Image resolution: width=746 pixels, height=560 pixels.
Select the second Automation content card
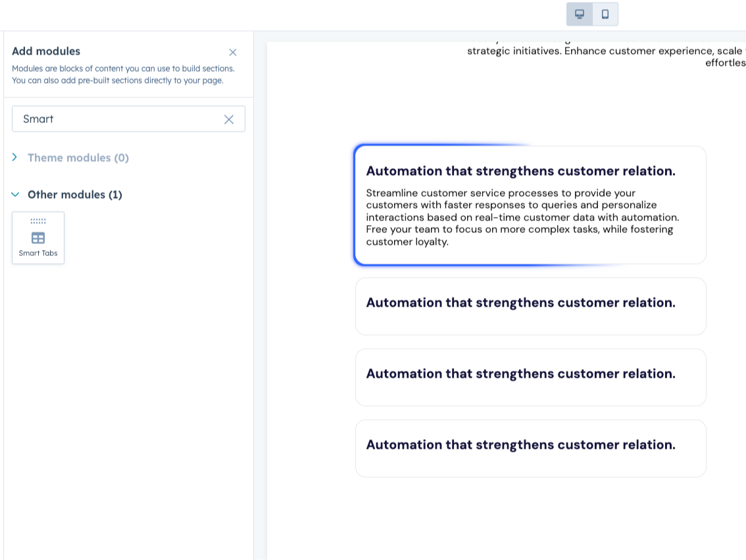pyautogui.click(x=531, y=306)
